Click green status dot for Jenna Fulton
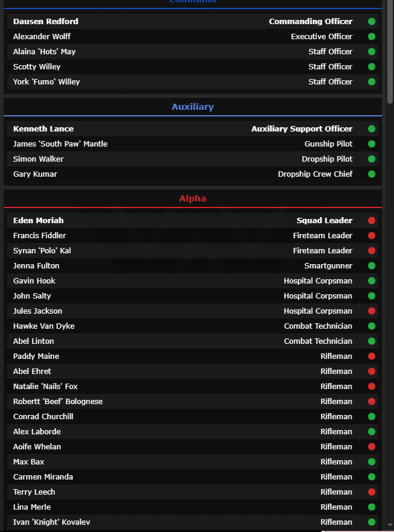 pyautogui.click(x=372, y=266)
